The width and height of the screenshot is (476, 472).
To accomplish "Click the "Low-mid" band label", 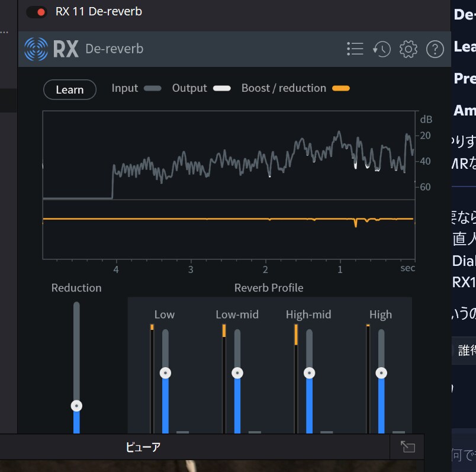I will [x=237, y=314].
